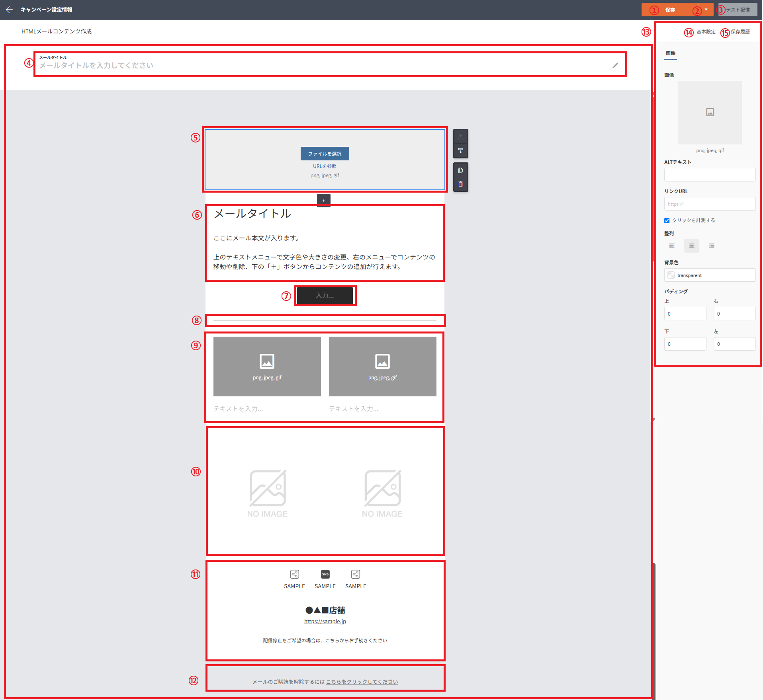The image size is (763, 700).
Task: Click the 下 padding input
Action: pyautogui.click(x=685, y=344)
